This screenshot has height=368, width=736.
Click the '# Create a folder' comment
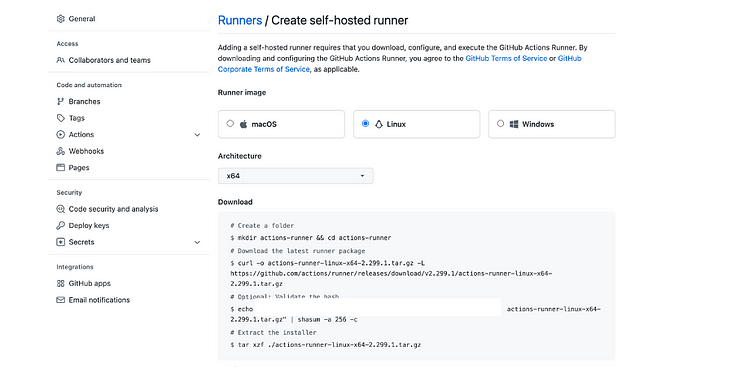262,226
